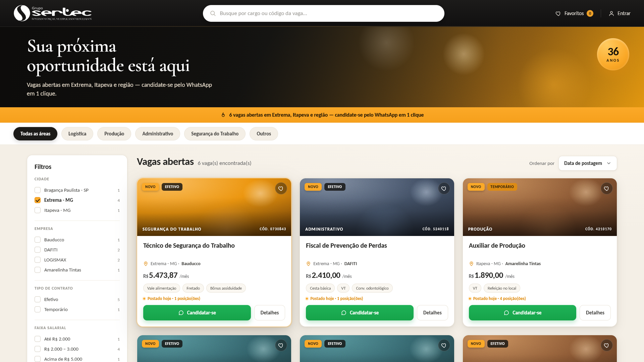The width and height of the screenshot is (644, 362).
Task: Click the Entrar login link
Action: click(620, 13)
